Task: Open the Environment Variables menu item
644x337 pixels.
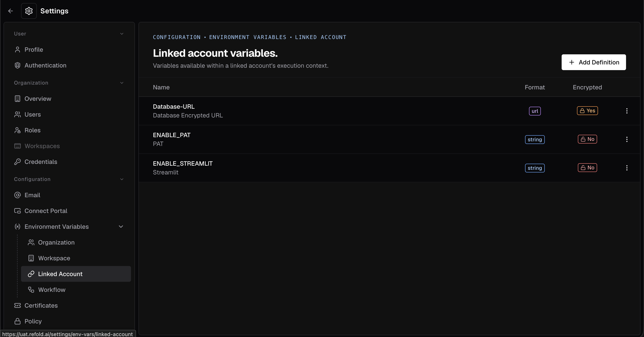Action: click(69, 226)
